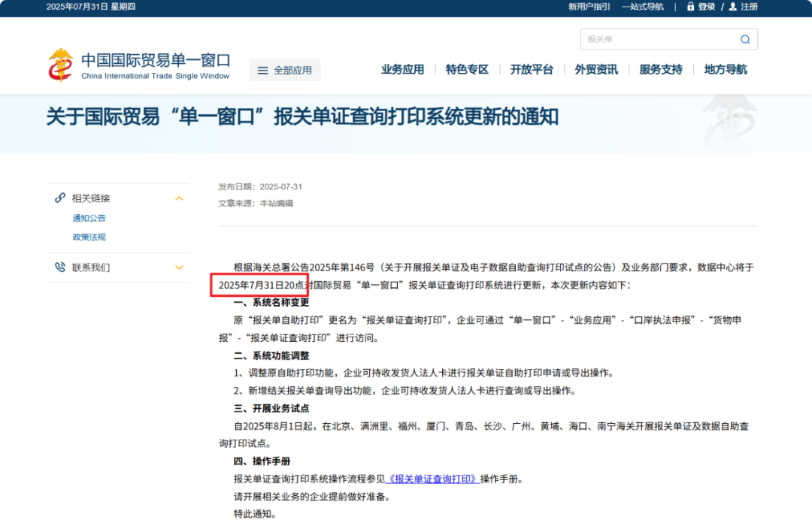
Task: Click the phone icon beside 联系我们
Action: click(x=59, y=267)
